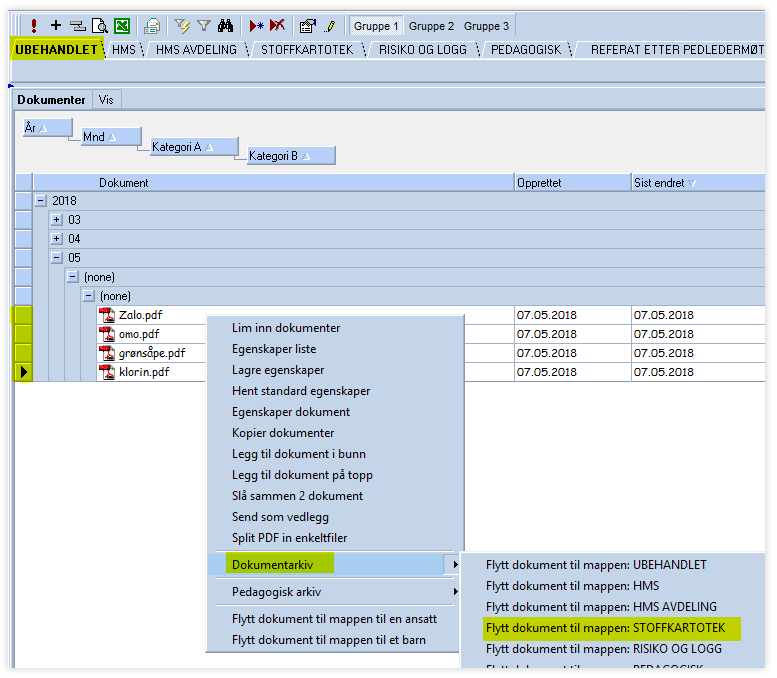Select Gruppe 3 toggle button

(486, 26)
